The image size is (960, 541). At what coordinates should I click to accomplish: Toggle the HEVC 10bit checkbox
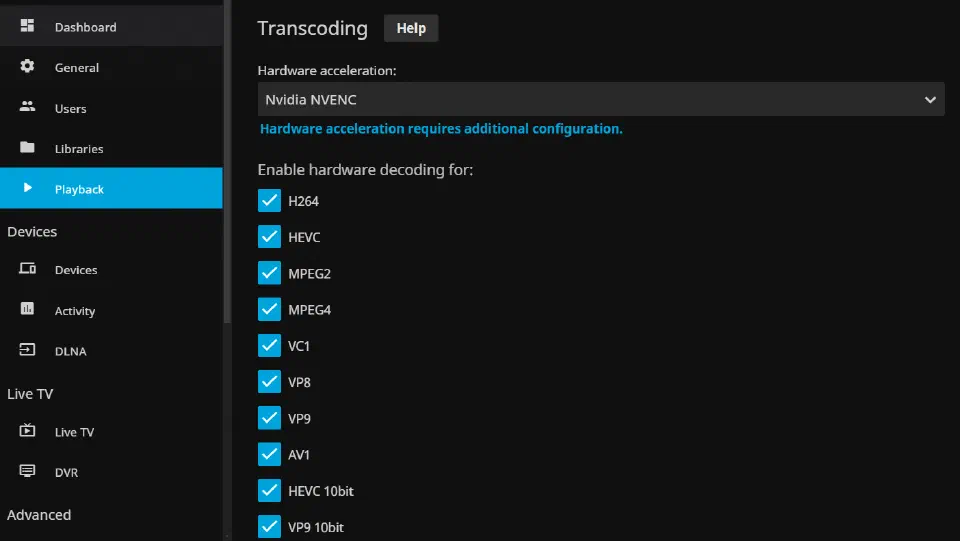[269, 490]
